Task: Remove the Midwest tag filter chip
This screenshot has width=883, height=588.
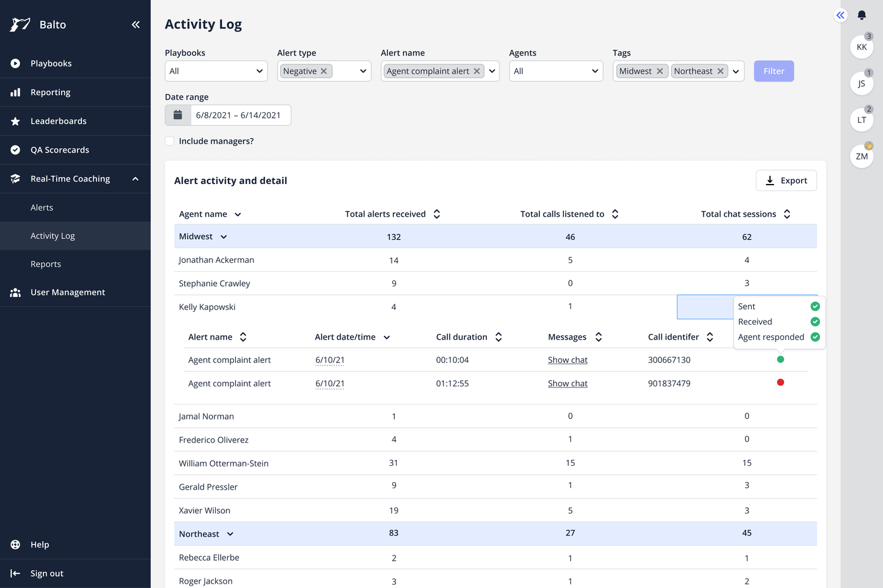Action: [660, 71]
